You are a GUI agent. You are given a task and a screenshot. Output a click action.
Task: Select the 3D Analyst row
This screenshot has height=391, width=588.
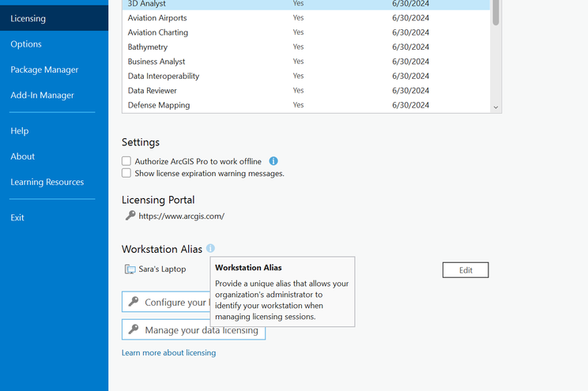coord(306,4)
